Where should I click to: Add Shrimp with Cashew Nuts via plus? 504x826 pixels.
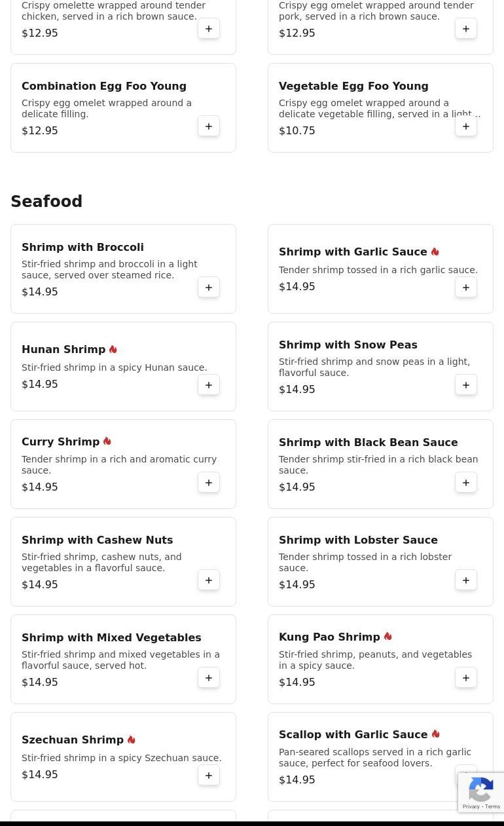coord(209,580)
